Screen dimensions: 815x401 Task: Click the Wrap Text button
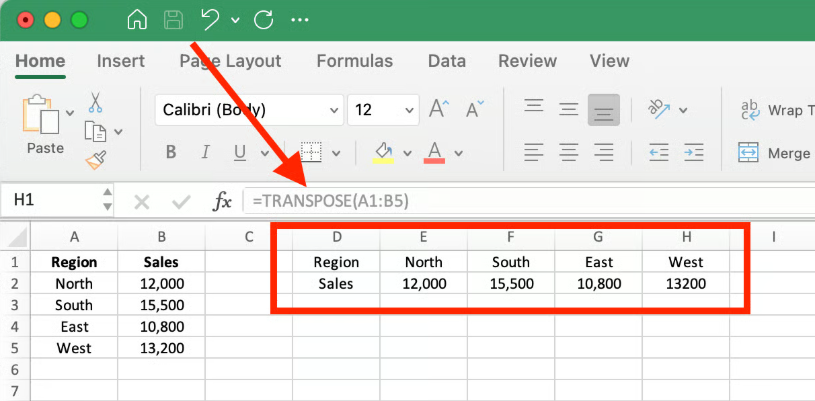(x=775, y=109)
